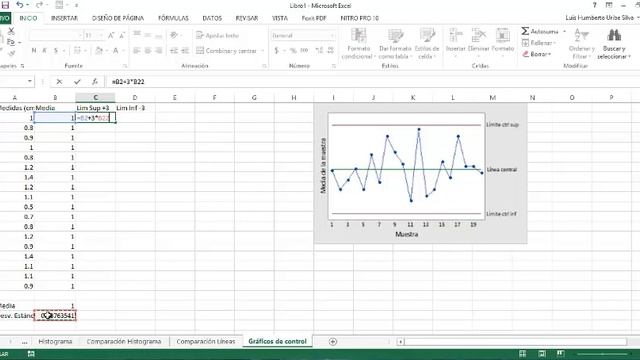Apply percent style format

[x=293, y=51]
